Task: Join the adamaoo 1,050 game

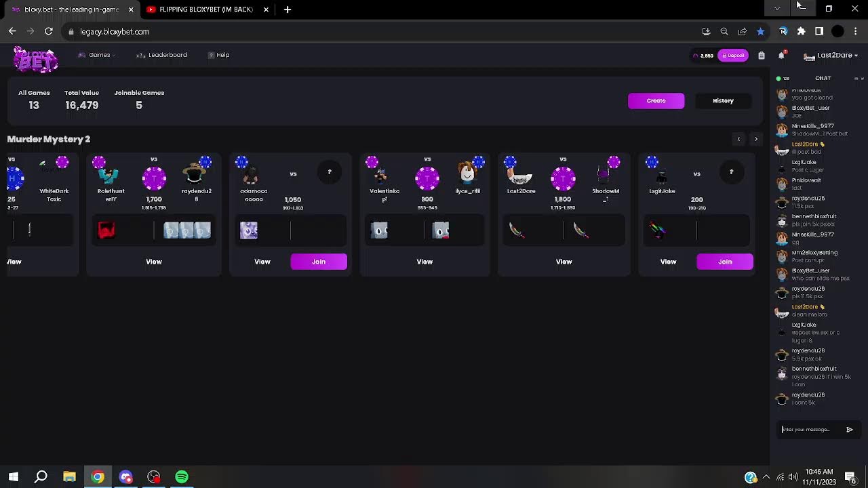Action: [x=319, y=262]
